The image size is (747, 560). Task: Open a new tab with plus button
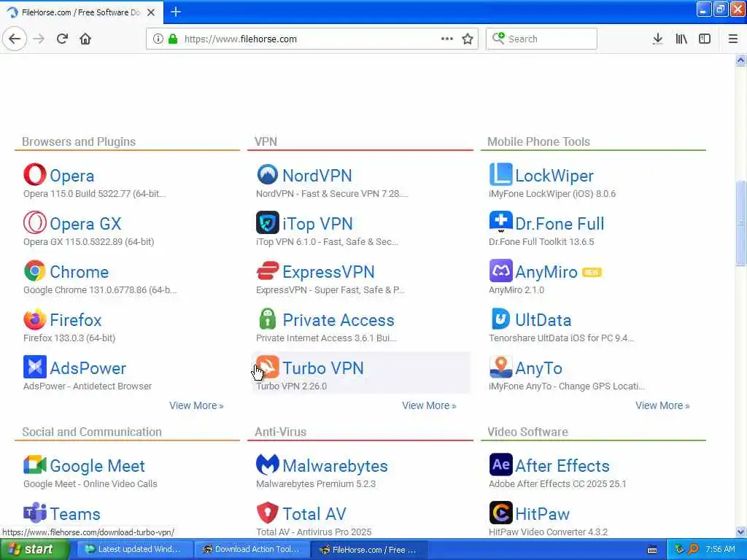coord(176,12)
